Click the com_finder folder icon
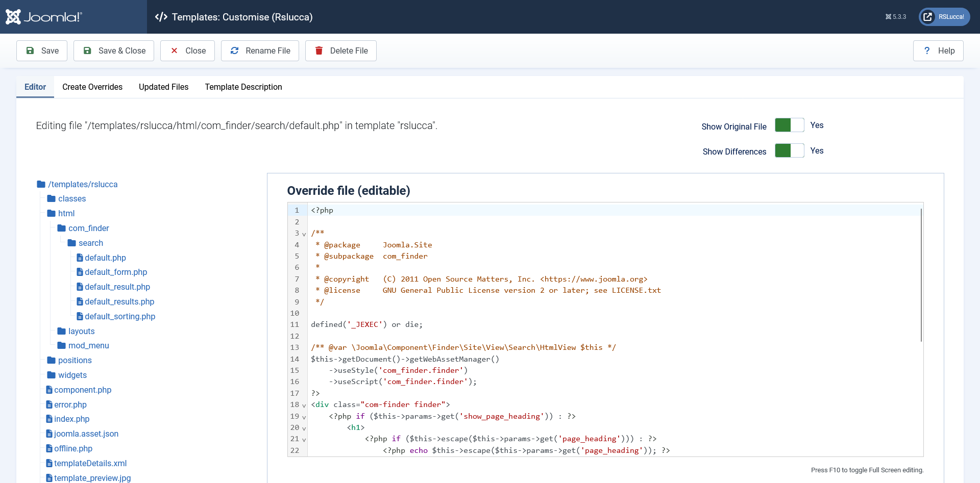The width and height of the screenshot is (980, 483). 62,228
